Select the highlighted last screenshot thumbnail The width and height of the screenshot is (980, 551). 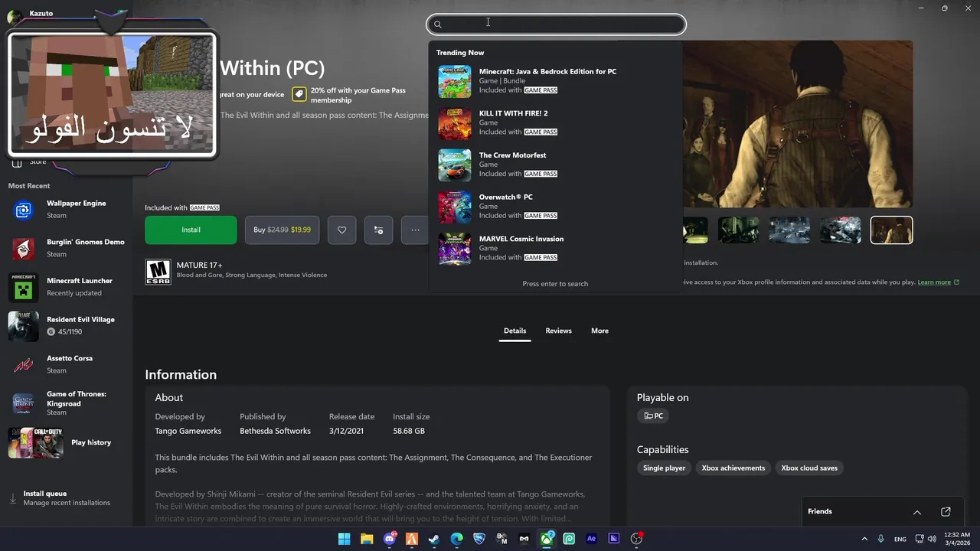point(891,230)
